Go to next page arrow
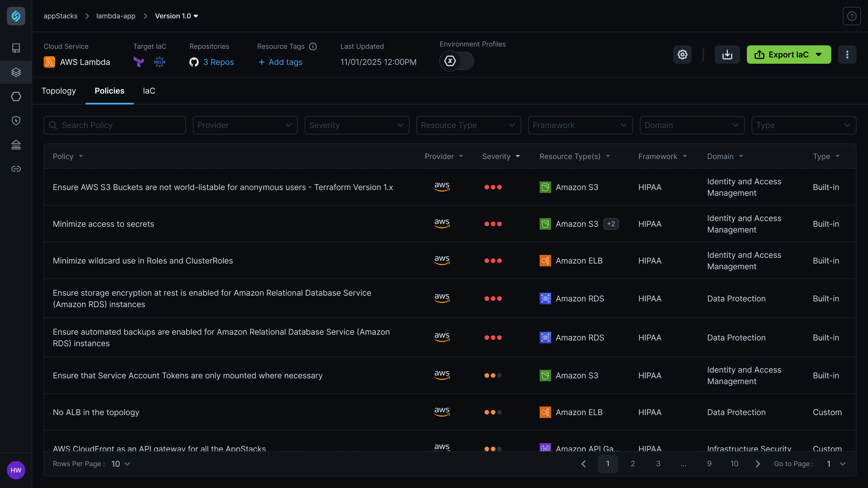The image size is (868, 488). pyautogui.click(x=758, y=464)
